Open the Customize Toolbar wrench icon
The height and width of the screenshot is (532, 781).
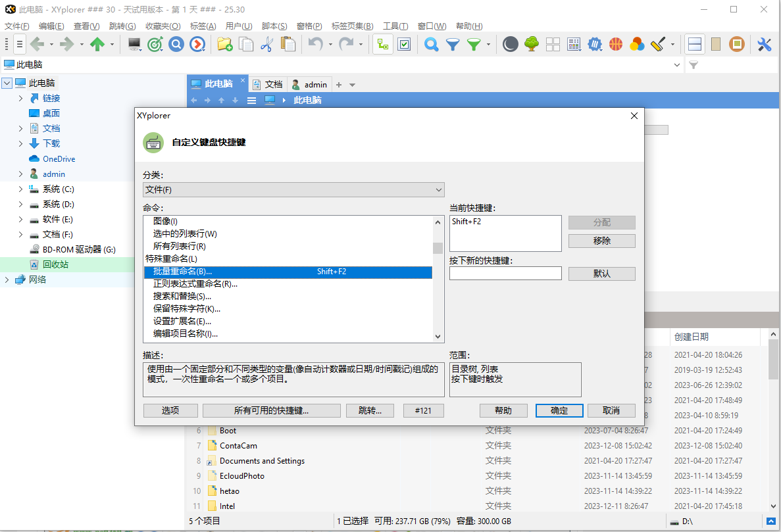coord(763,44)
